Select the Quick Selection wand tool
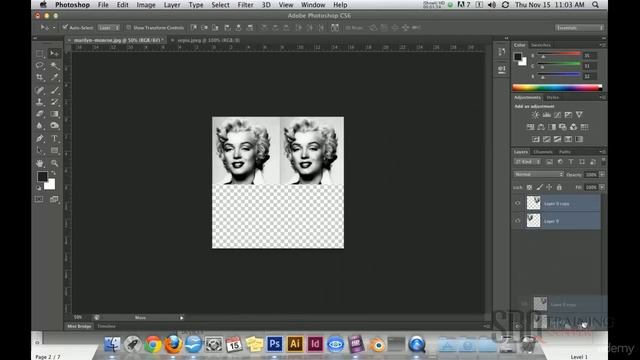This screenshot has width=640, height=360. (54, 65)
